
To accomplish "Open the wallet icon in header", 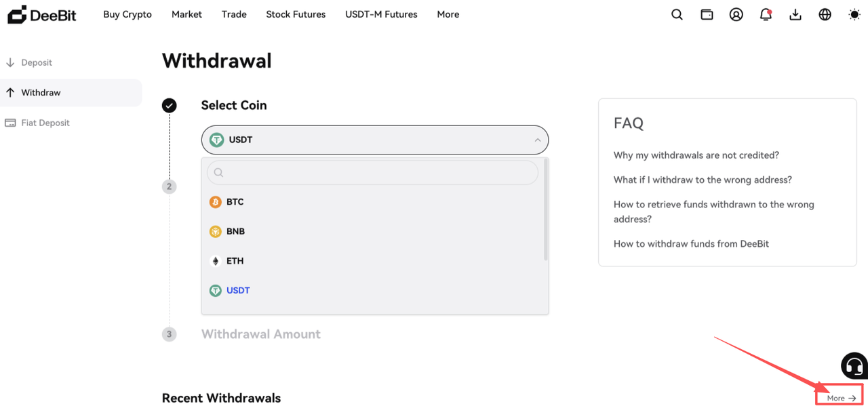I will (x=707, y=14).
